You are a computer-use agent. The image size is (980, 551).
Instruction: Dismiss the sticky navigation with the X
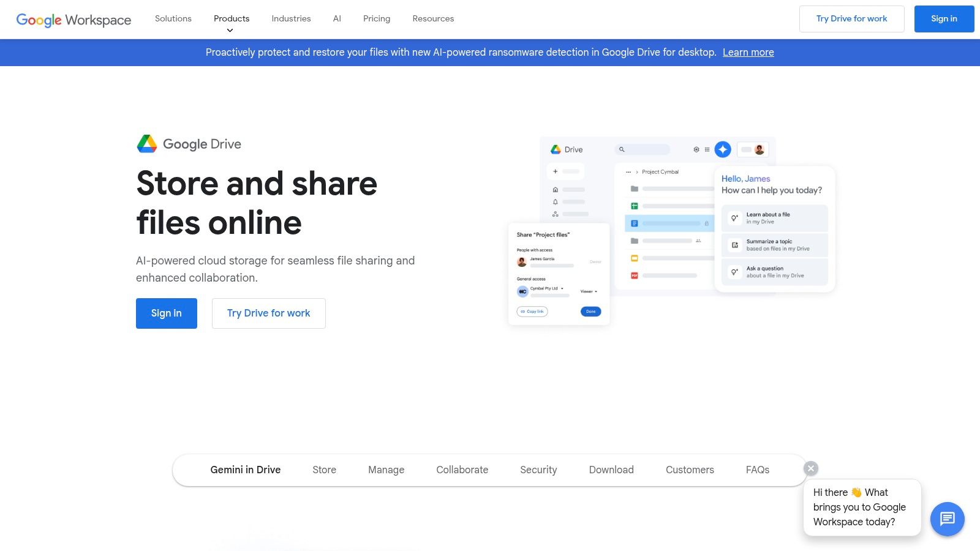point(810,468)
